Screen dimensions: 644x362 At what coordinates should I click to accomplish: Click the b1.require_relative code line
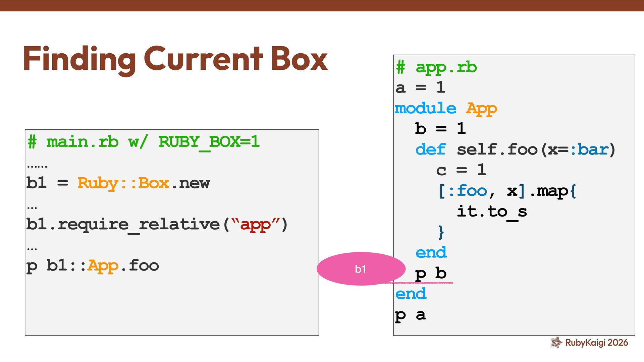pyautogui.click(x=157, y=224)
